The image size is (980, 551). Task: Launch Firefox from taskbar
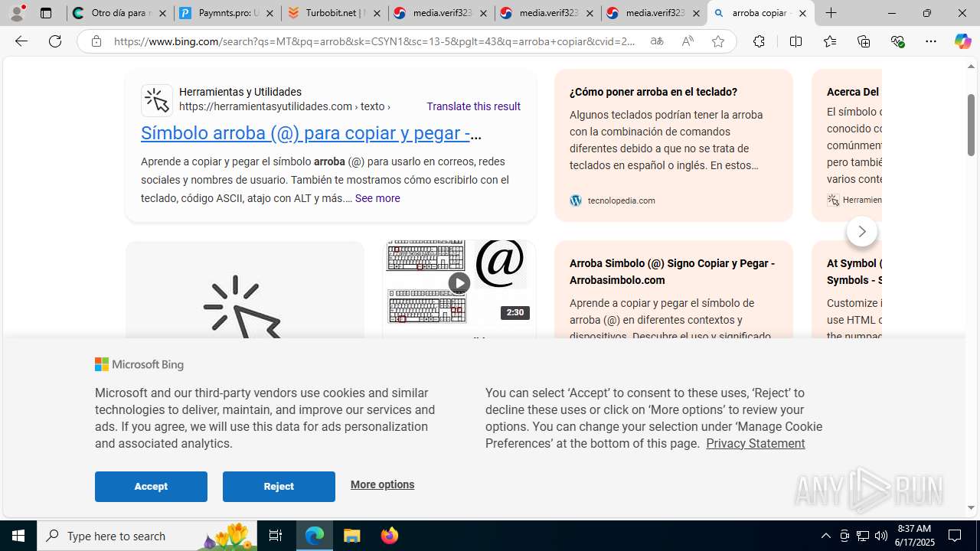[x=389, y=536]
